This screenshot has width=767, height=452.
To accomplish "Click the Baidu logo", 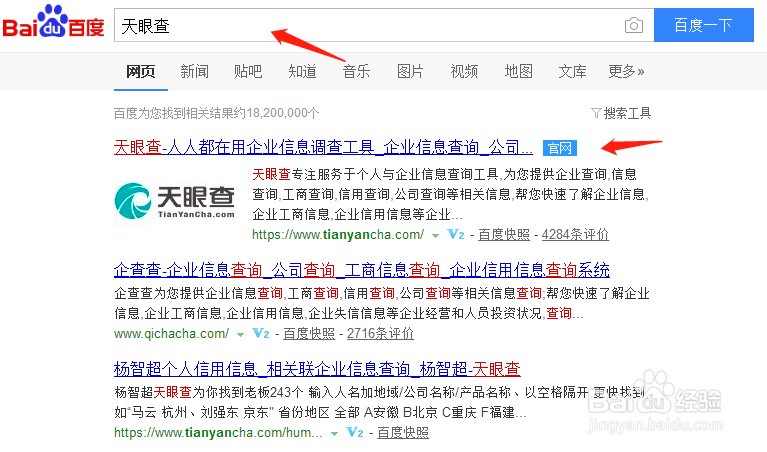I will click(x=53, y=22).
